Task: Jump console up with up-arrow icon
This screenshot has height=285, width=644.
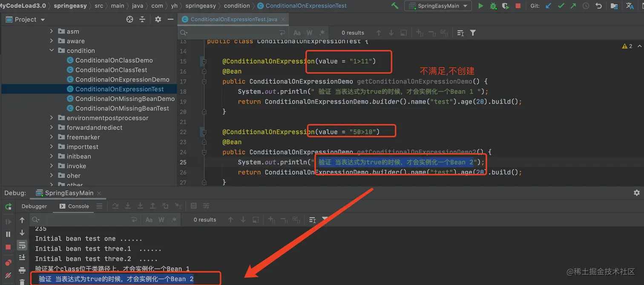Action: tap(22, 220)
